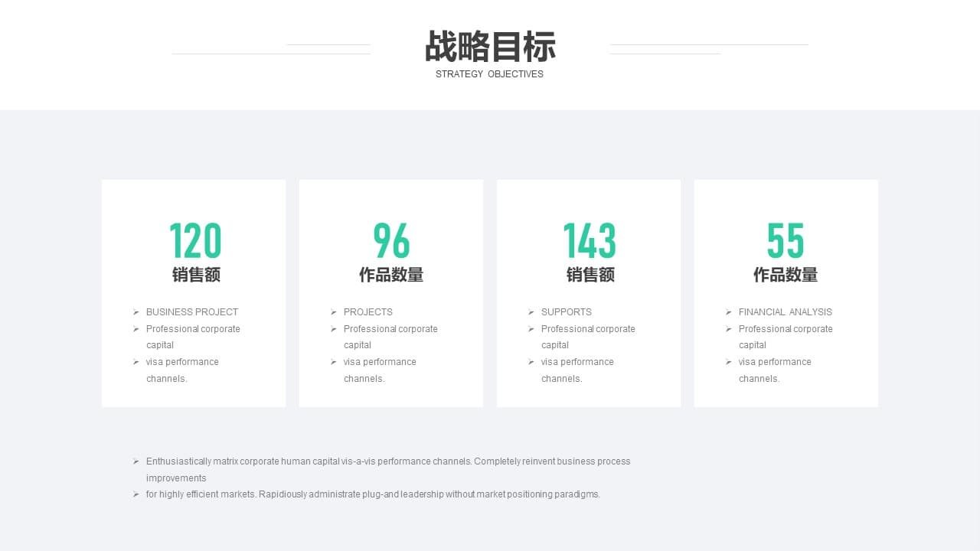Click 作品数量 label under the 55 figure
Screen dimensions: 980x551
pyautogui.click(x=786, y=275)
